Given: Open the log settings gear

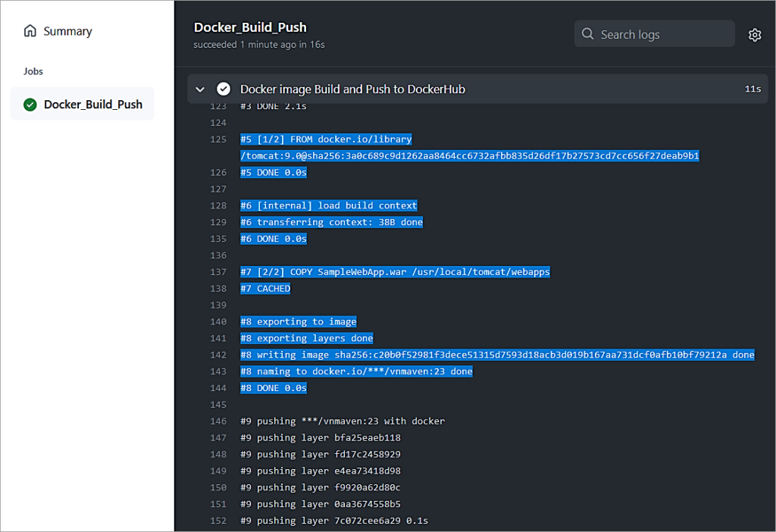Looking at the screenshot, I should [755, 34].
